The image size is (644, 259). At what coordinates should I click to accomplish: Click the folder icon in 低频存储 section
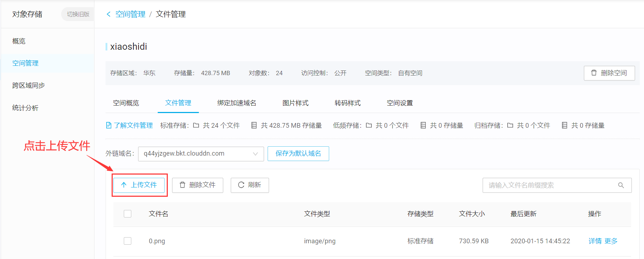[x=369, y=125]
